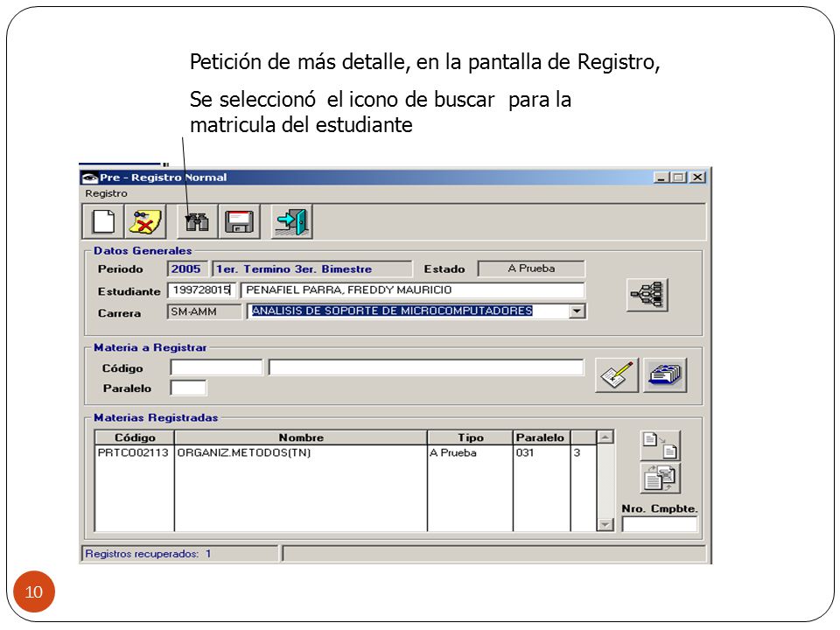Open the Registro menu
This screenshot has height=630, width=840.
[106, 193]
